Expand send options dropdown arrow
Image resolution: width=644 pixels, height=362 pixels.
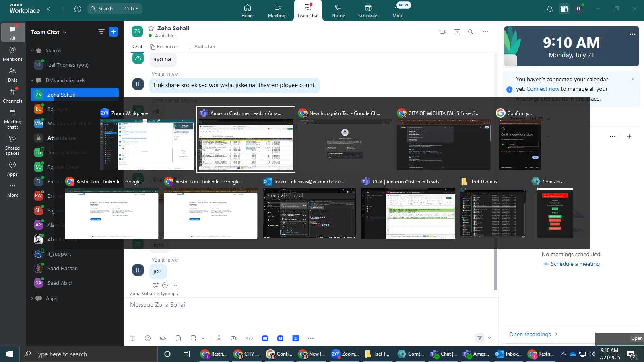tap(489, 338)
